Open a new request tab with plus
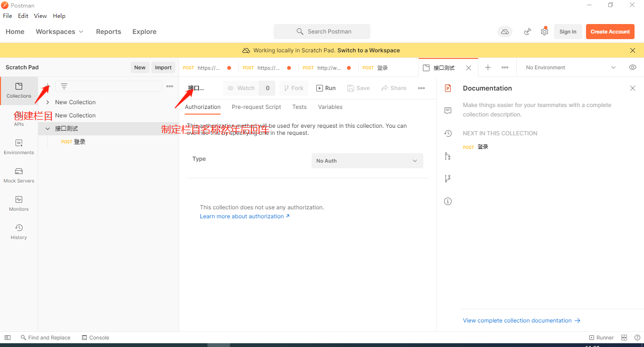The height and width of the screenshot is (347, 644). click(488, 67)
